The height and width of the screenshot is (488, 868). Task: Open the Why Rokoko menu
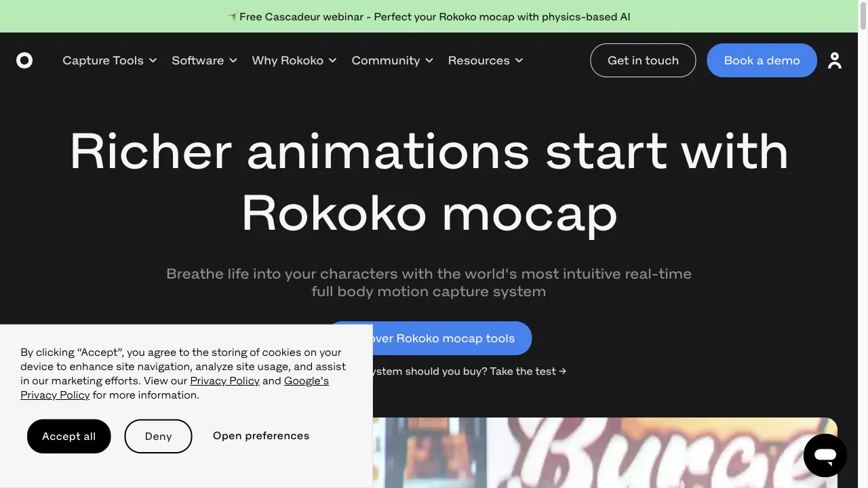[294, 60]
